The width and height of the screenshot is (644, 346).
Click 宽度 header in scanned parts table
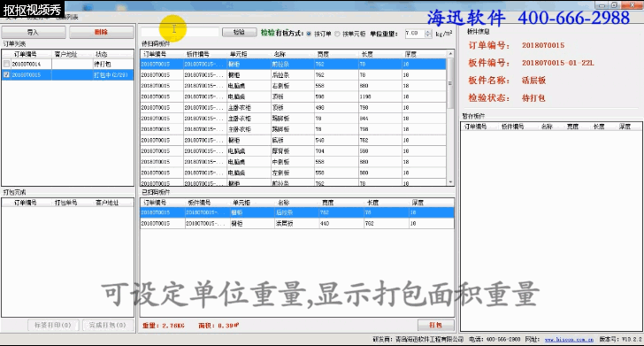(x=327, y=203)
